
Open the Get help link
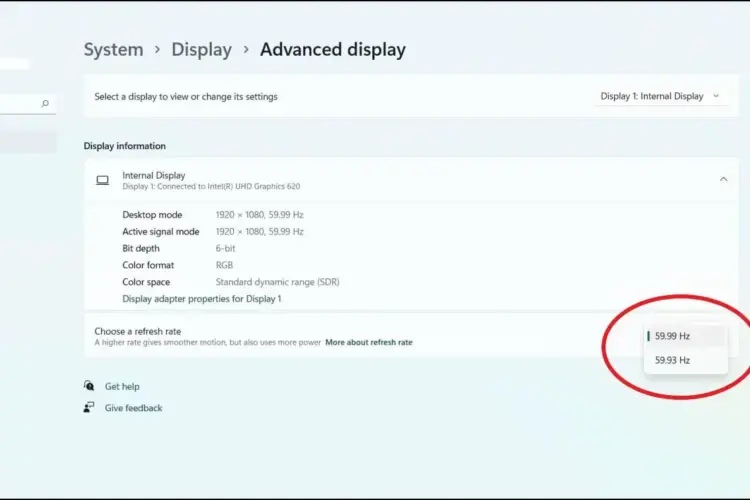122,386
